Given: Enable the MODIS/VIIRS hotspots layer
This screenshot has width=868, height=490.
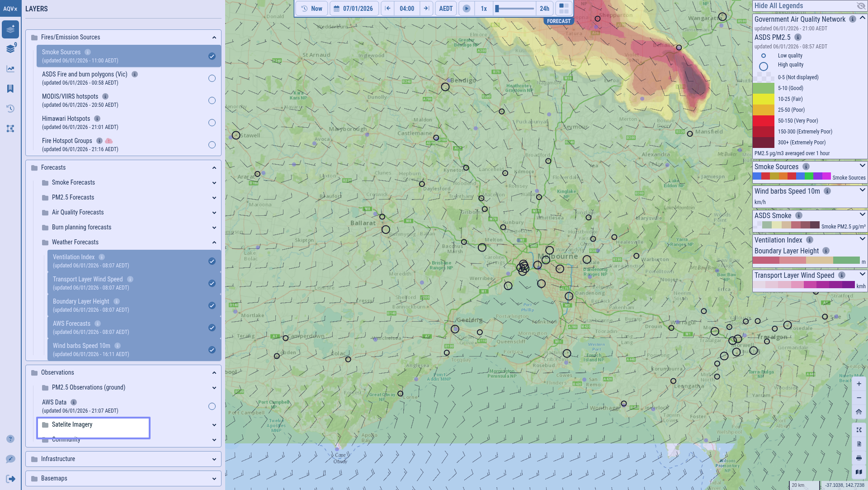Looking at the screenshot, I should coord(212,100).
